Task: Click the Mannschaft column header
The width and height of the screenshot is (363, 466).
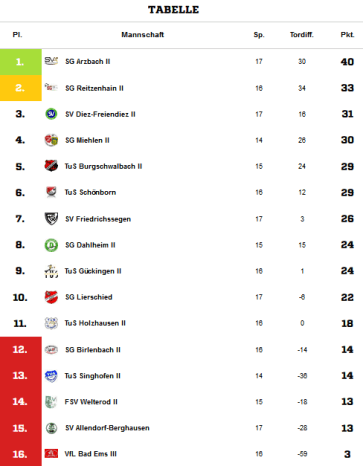Action: click(143, 35)
